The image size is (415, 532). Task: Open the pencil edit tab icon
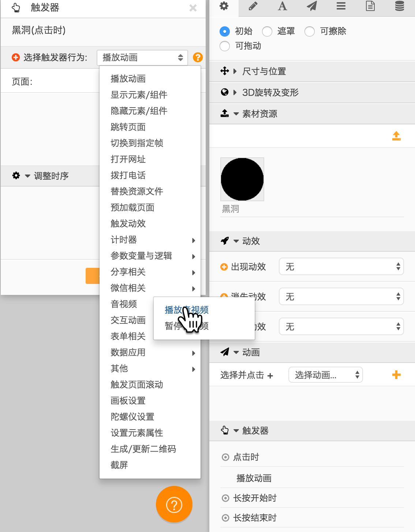pyautogui.click(x=253, y=6)
